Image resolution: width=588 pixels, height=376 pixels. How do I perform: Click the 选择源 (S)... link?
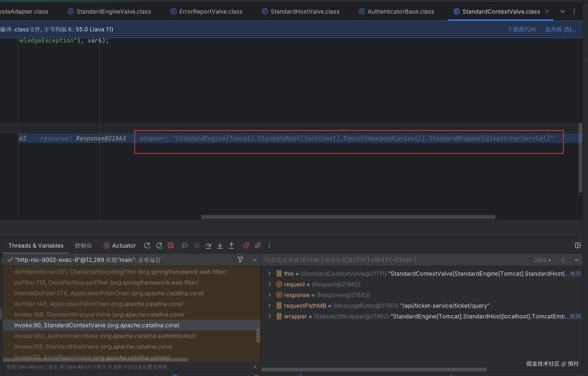click(x=560, y=29)
